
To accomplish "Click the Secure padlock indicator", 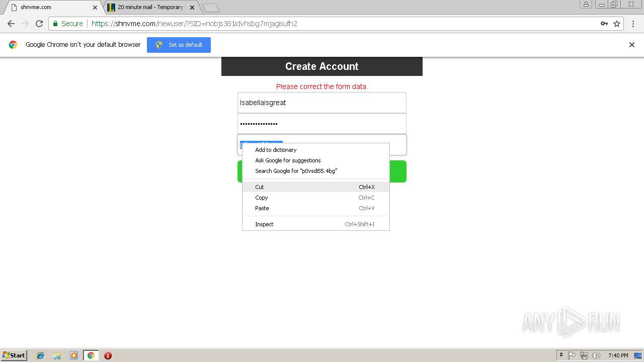I will (68, 24).
